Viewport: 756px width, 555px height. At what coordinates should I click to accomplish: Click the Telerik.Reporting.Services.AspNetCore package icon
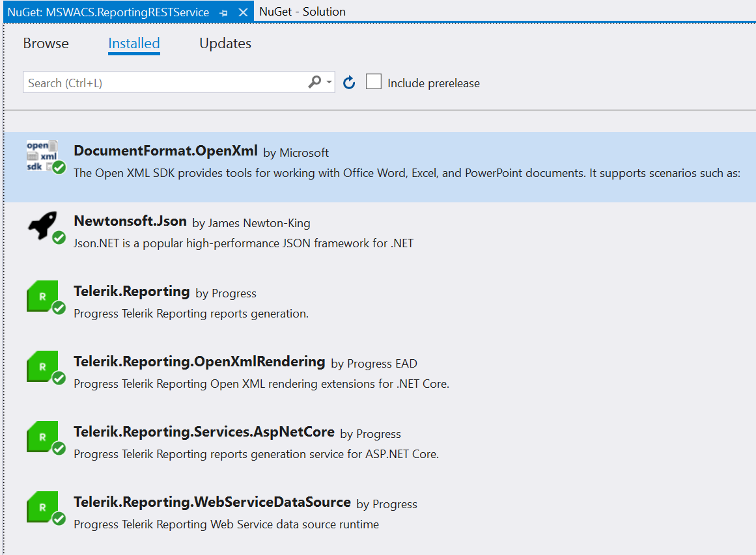[x=43, y=437]
